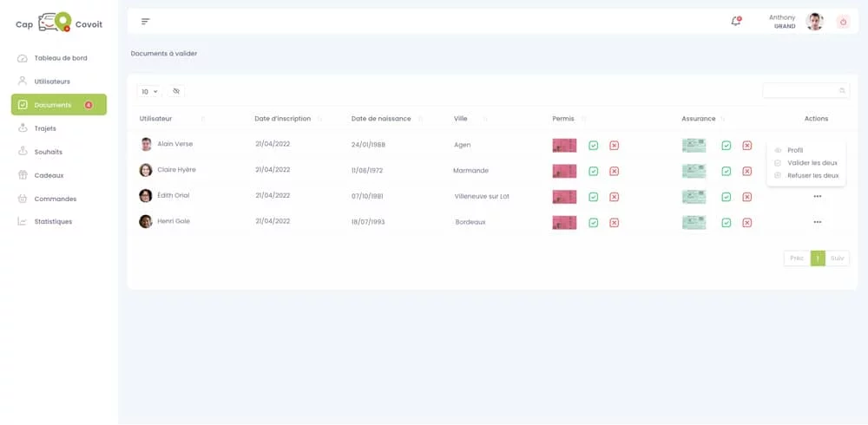Click the Suiv pagination button
868x425 pixels.
point(837,258)
